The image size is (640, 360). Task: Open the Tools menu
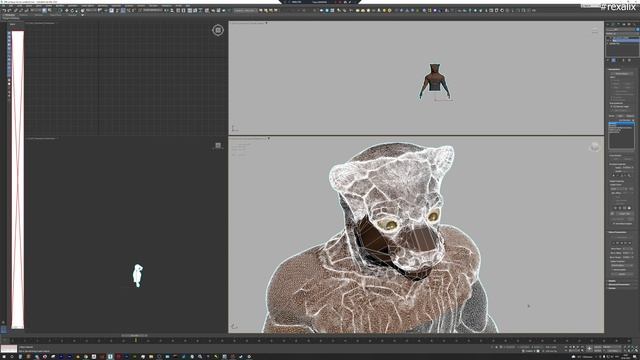[x=20, y=6]
